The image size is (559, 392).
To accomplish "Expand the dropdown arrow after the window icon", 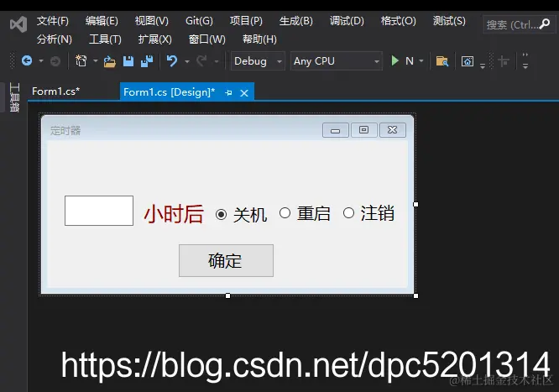I will tap(483, 65).
